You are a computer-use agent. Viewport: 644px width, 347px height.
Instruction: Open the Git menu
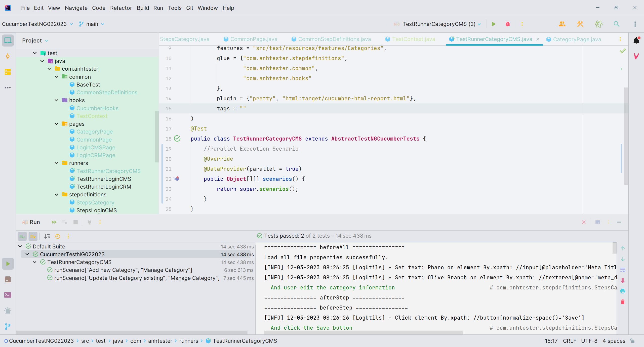coord(189,8)
